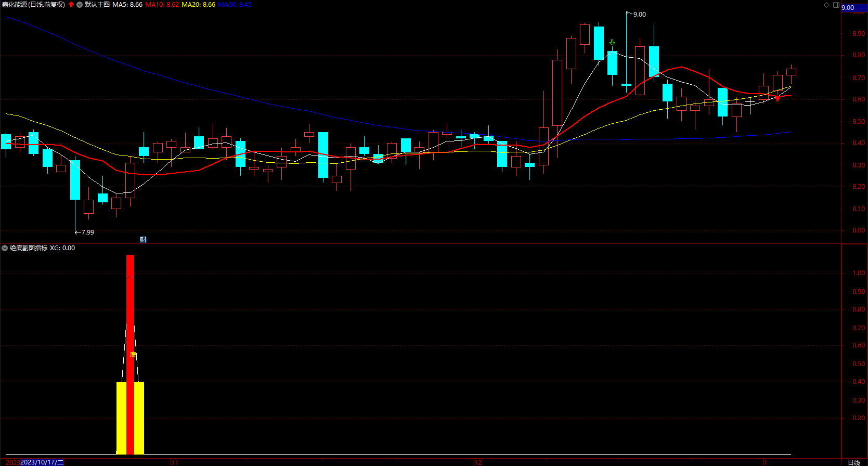Click the 12 month marker on time axis
This screenshot has width=868, height=466.
[478, 462]
